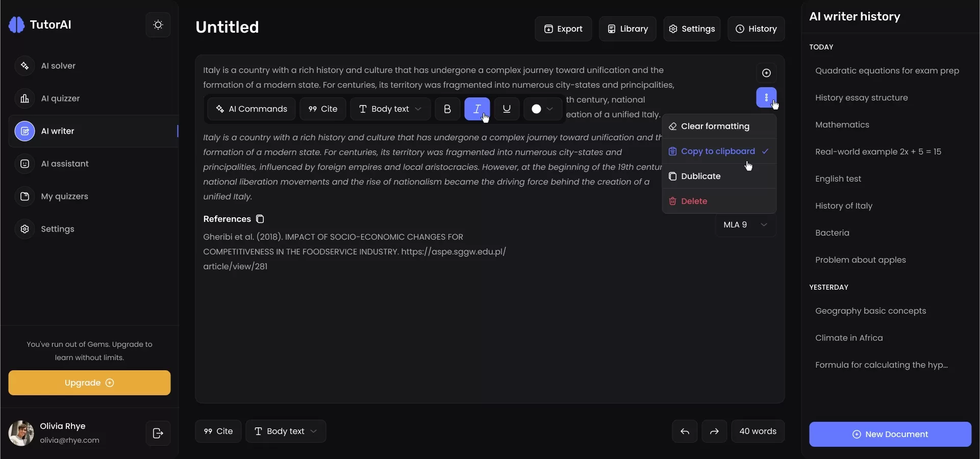Open the AI quizzer sidebar item
The image size is (980, 459).
tap(60, 98)
